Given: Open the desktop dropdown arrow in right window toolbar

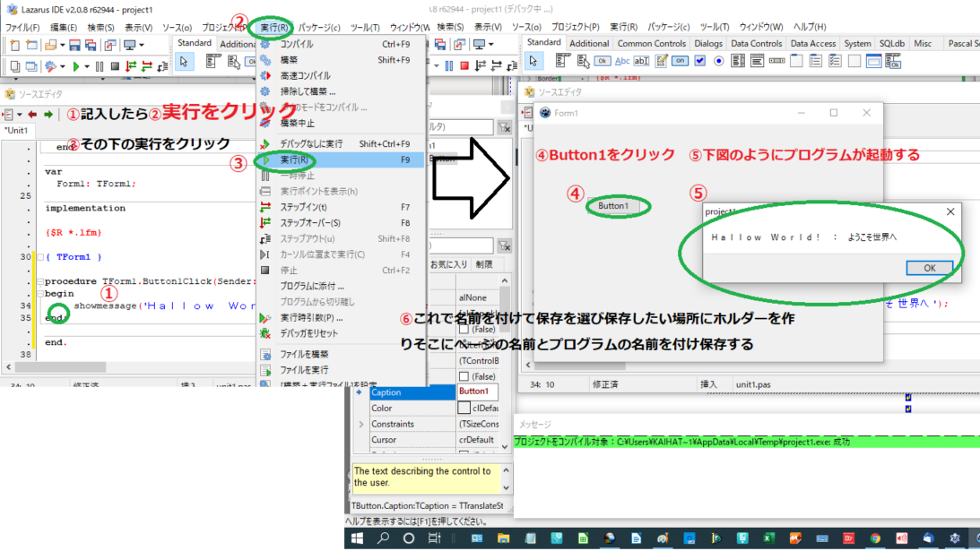Looking at the screenshot, I should [x=491, y=45].
